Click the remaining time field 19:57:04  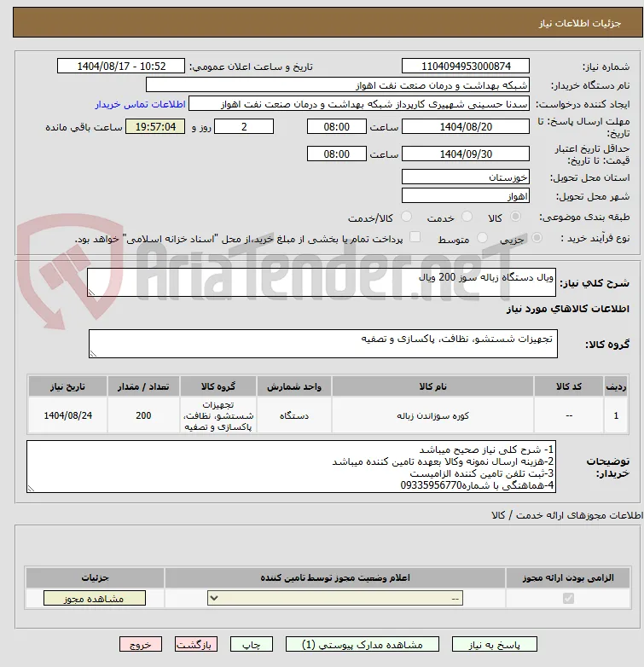point(155,127)
